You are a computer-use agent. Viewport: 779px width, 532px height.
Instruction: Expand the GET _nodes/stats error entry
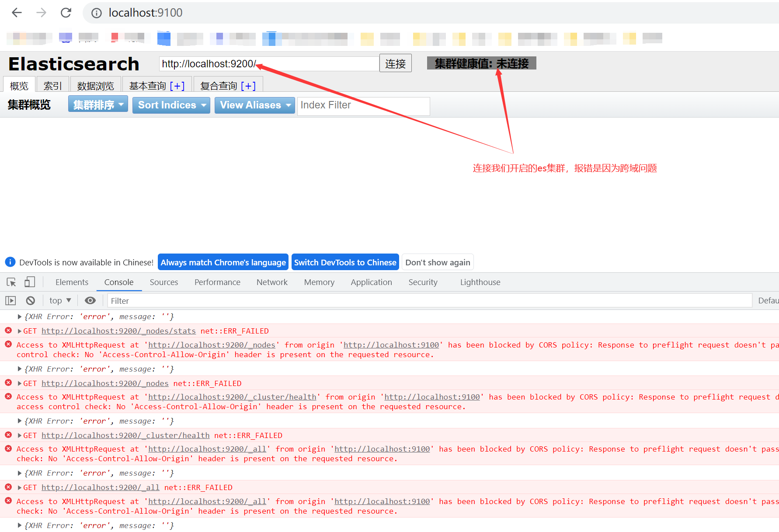(x=19, y=331)
